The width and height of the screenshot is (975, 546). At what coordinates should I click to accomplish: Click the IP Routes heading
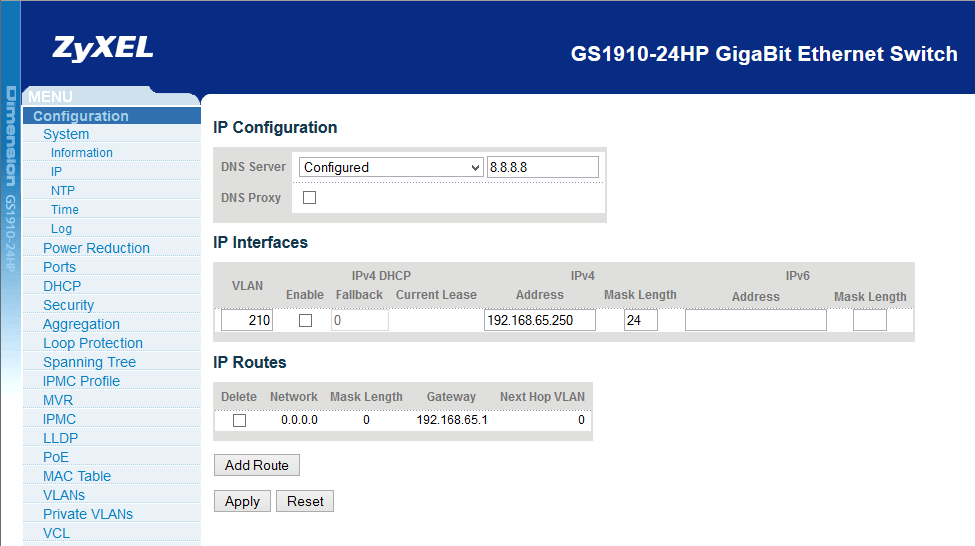(250, 363)
